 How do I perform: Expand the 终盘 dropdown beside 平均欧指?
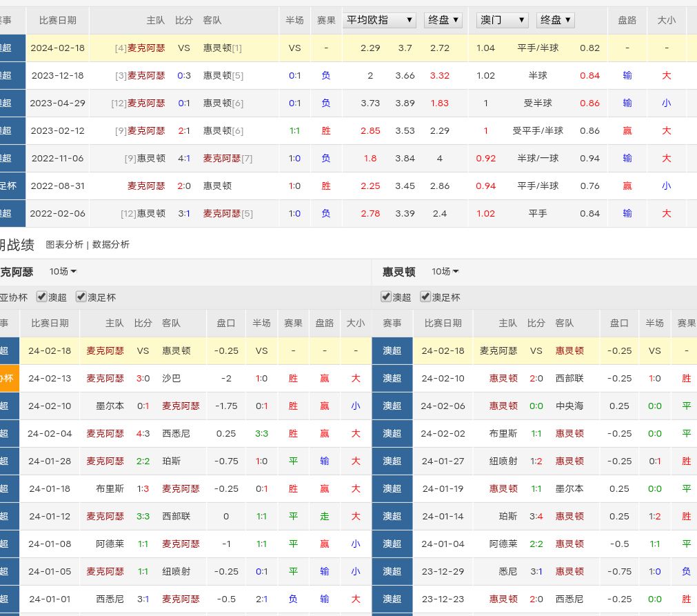(x=443, y=20)
